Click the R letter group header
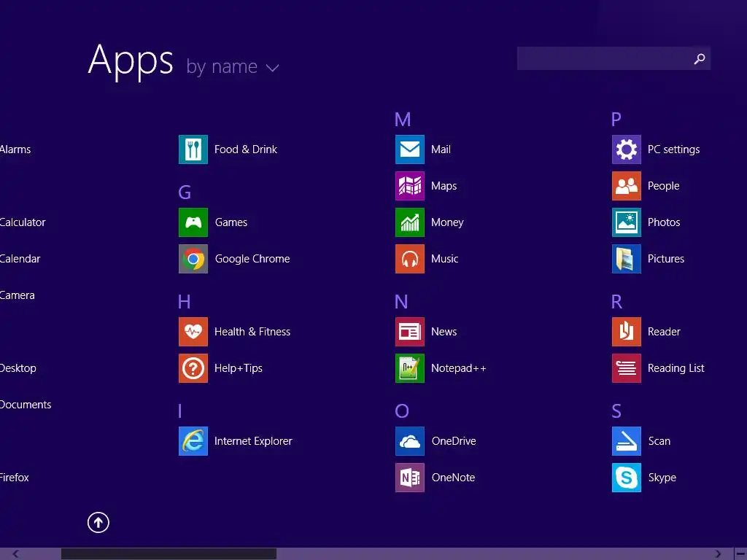The width and height of the screenshot is (747, 560). point(616,301)
